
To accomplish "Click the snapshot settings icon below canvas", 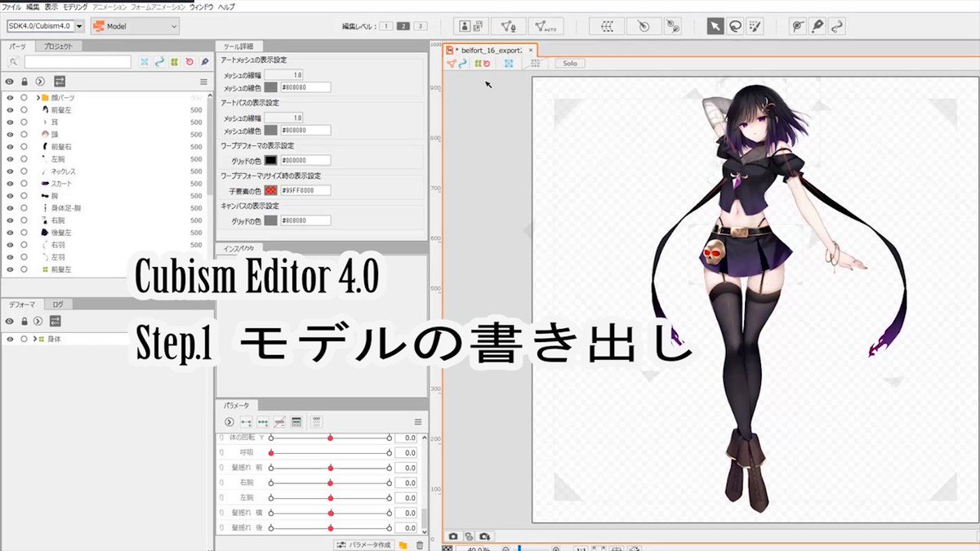I will [470, 536].
